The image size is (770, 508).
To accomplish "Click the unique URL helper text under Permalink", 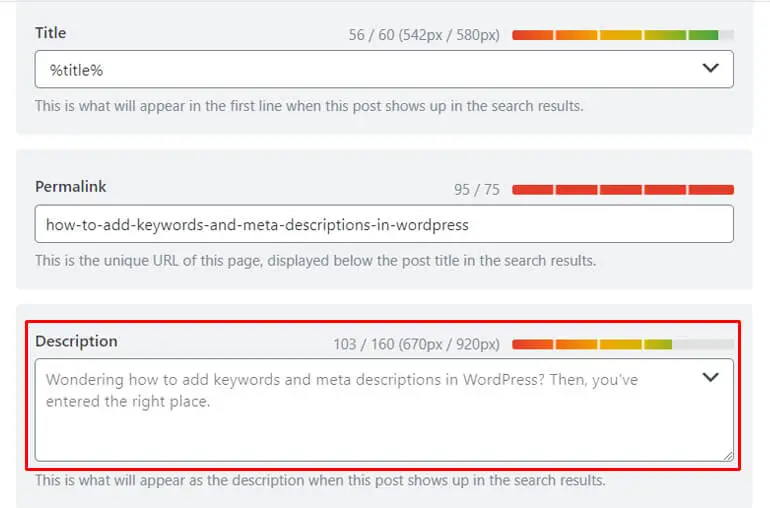I will click(x=315, y=260).
